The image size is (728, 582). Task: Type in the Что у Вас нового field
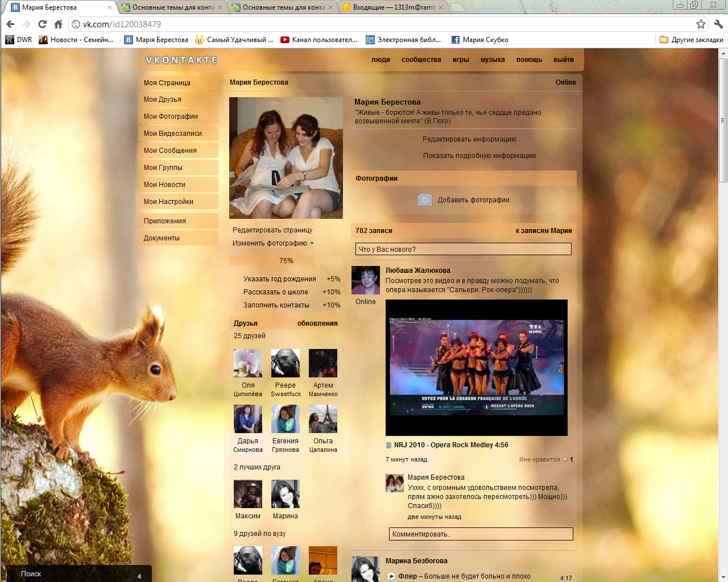click(x=463, y=250)
